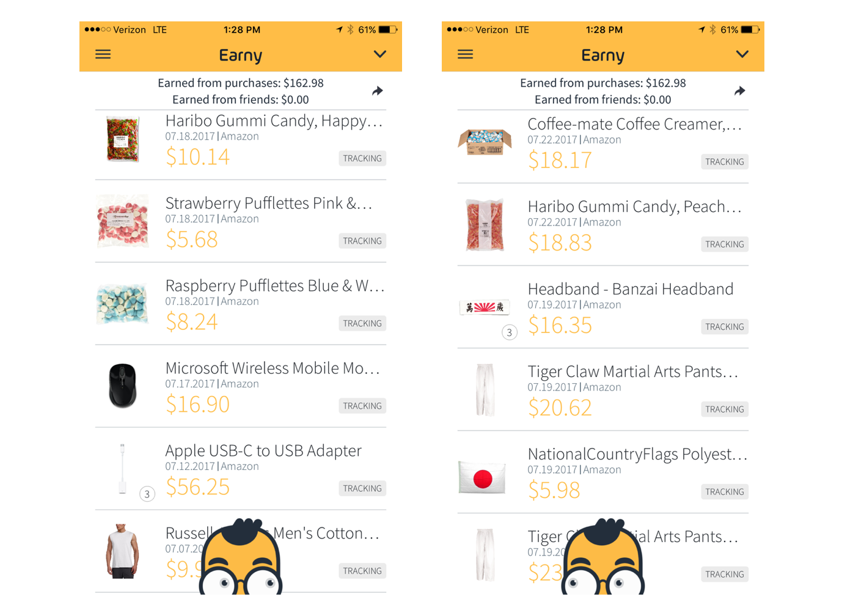Image resolution: width=842 pixels, height=616 pixels.
Task: Tap Microsoft wireless mouse product image
Action: [x=122, y=386]
